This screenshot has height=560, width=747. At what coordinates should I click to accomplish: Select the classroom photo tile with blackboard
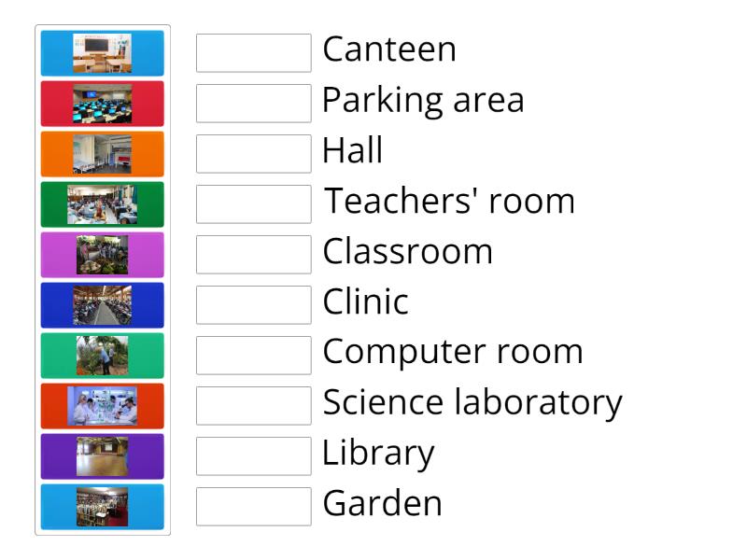click(x=103, y=53)
